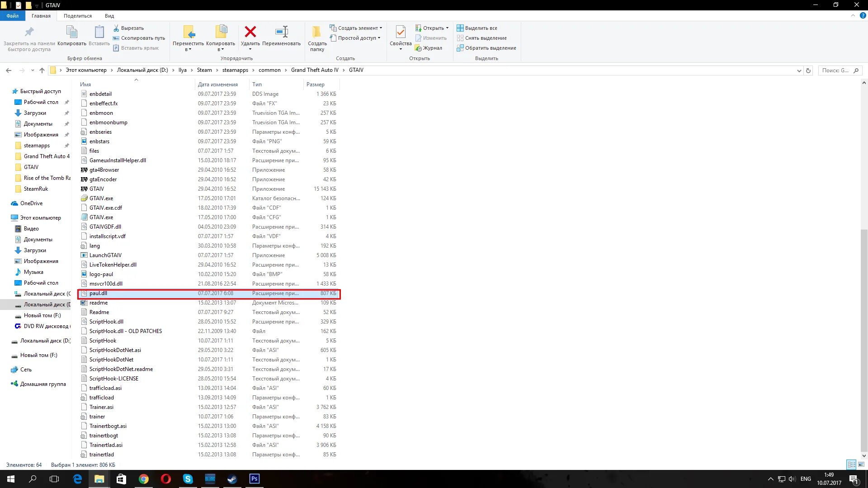Open the Файл menu tab
Image resolution: width=868 pixels, height=488 pixels.
pos(13,16)
